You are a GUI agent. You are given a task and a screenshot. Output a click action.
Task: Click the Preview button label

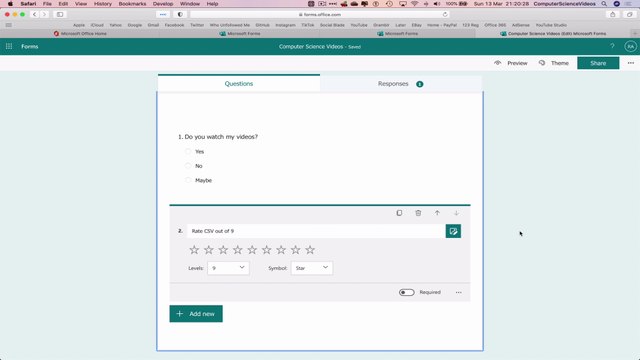coord(517,63)
